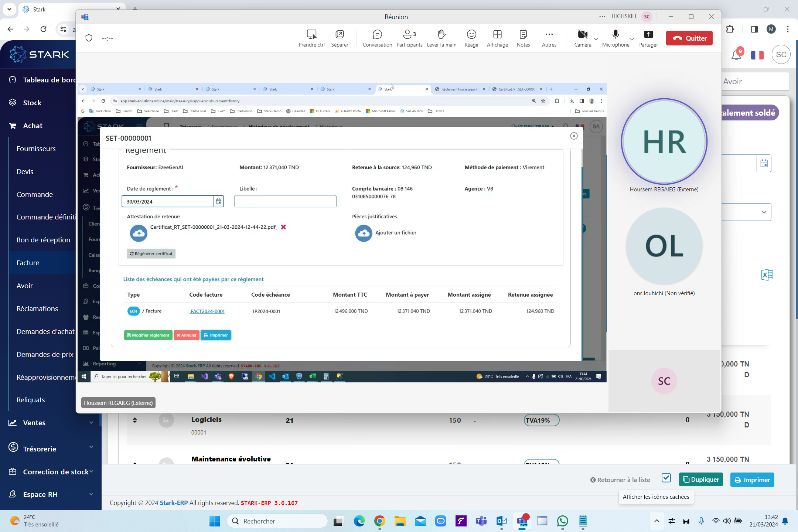Click Houssem REGAIEG participant avatar
798x532 pixels.
click(x=664, y=141)
